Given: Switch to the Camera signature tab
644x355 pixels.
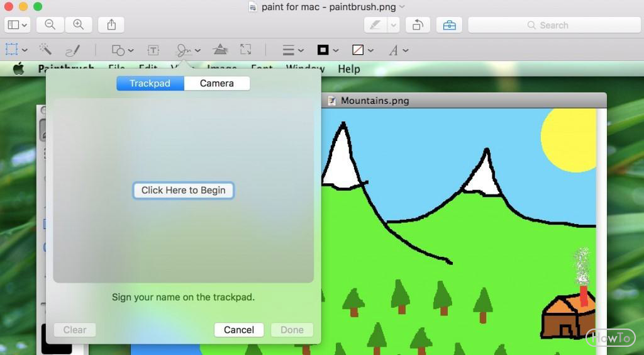Looking at the screenshot, I should point(217,84).
